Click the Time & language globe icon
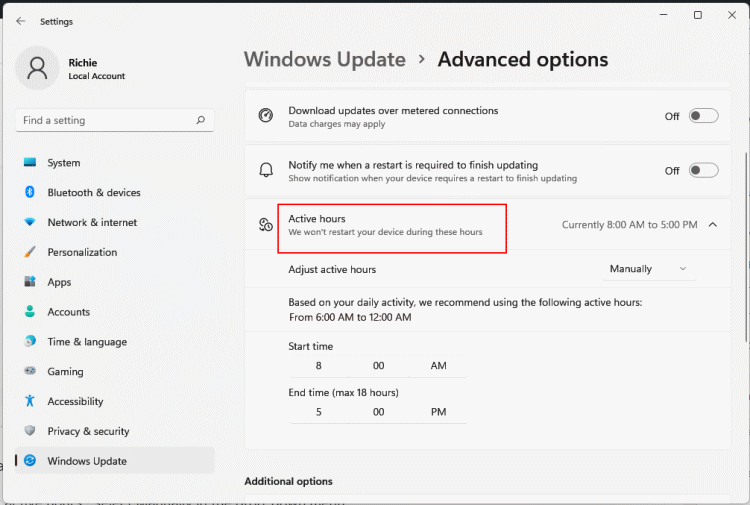 pyautogui.click(x=30, y=341)
